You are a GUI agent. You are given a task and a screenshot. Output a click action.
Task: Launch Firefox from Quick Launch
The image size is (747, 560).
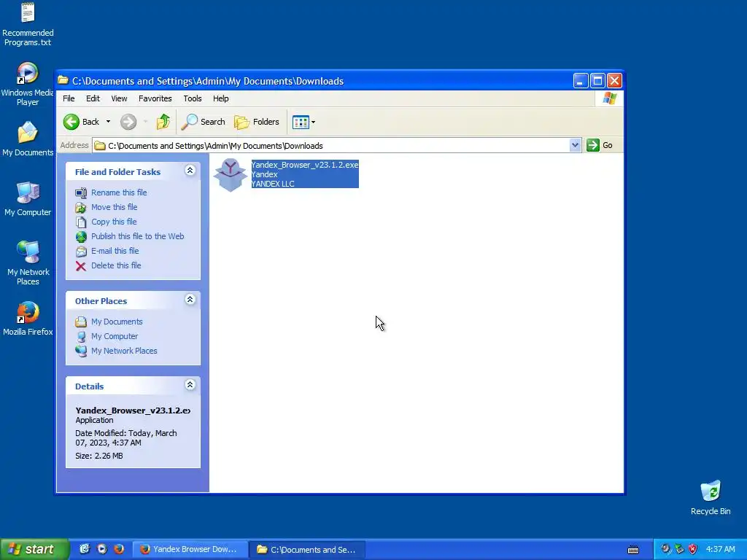119,549
